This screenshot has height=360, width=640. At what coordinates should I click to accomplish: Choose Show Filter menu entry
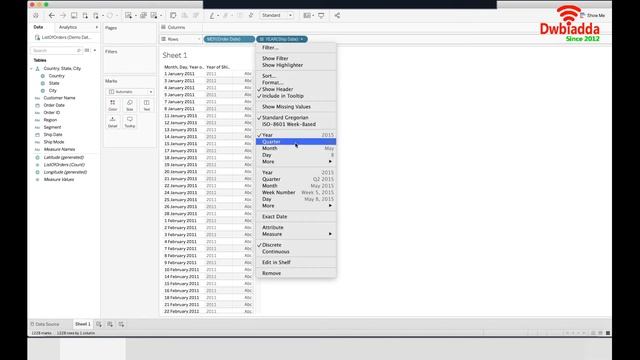tap(275, 58)
